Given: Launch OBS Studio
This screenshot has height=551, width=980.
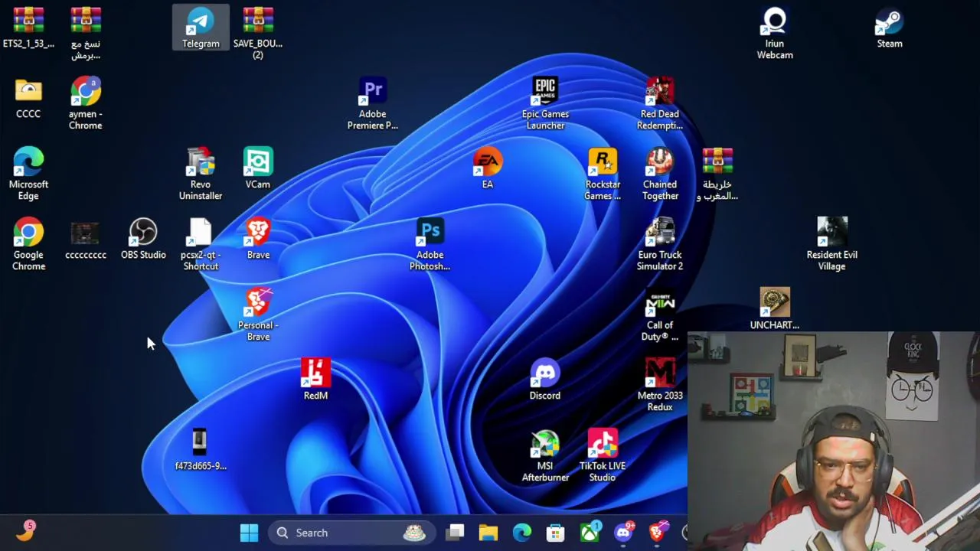Looking at the screenshot, I should tap(143, 239).
